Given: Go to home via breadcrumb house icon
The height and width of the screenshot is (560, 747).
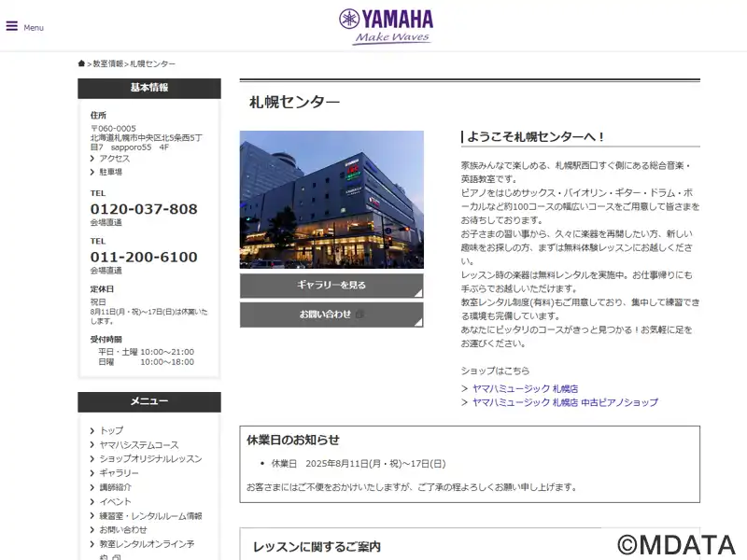Looking at the screenshot, I should point(81,63).
